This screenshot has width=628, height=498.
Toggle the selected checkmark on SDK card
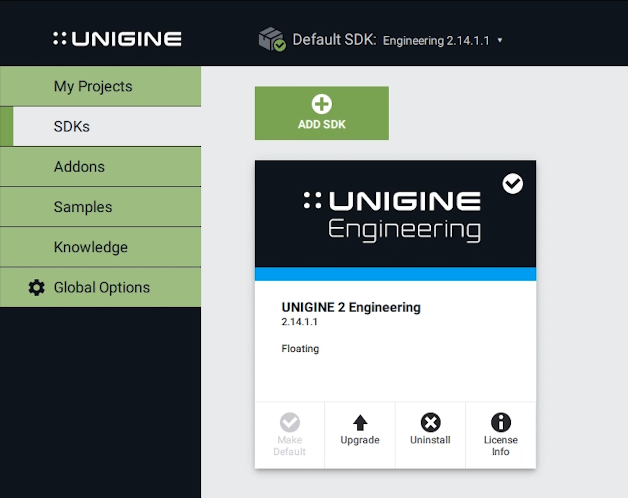click(x=512, y=183)
